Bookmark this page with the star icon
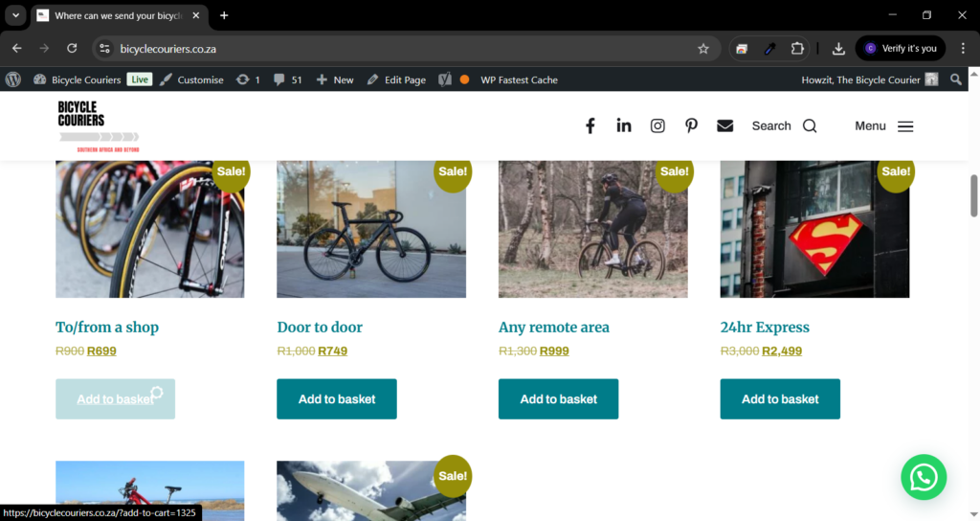Image resolution: width=980 pixels, height=521 pixels. [703, 48]
